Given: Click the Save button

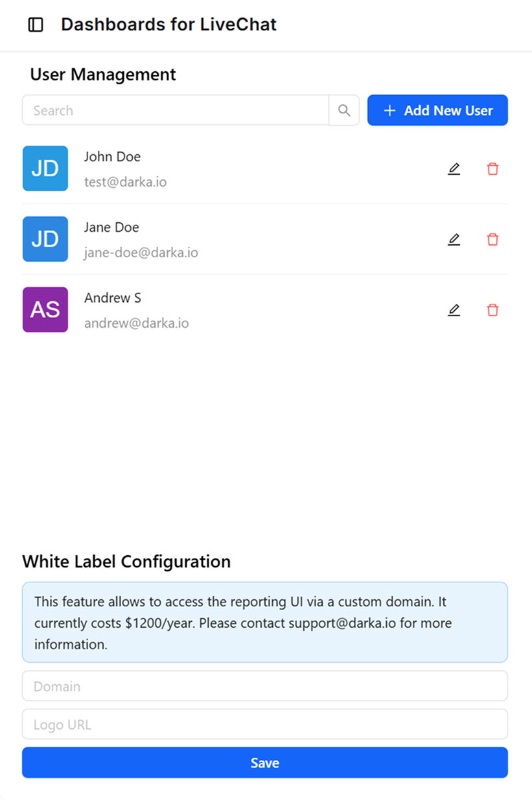Looking at the screenshot, I should 264,762.
